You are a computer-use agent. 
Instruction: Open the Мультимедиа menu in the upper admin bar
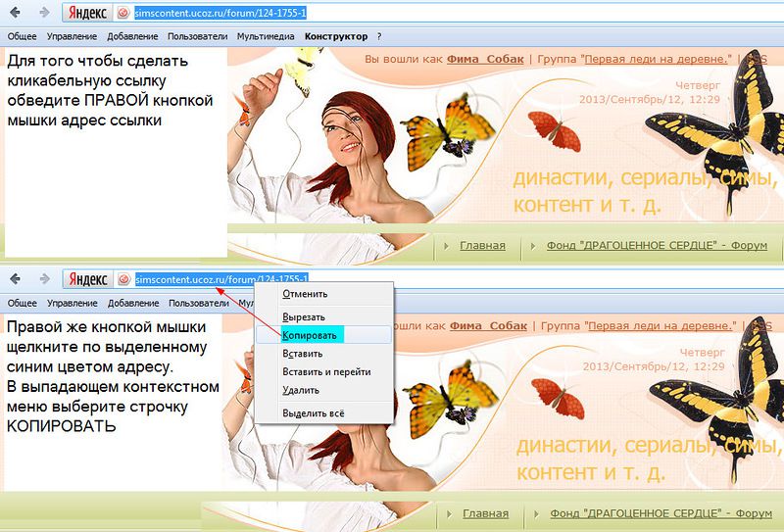[x=266, y=36]
